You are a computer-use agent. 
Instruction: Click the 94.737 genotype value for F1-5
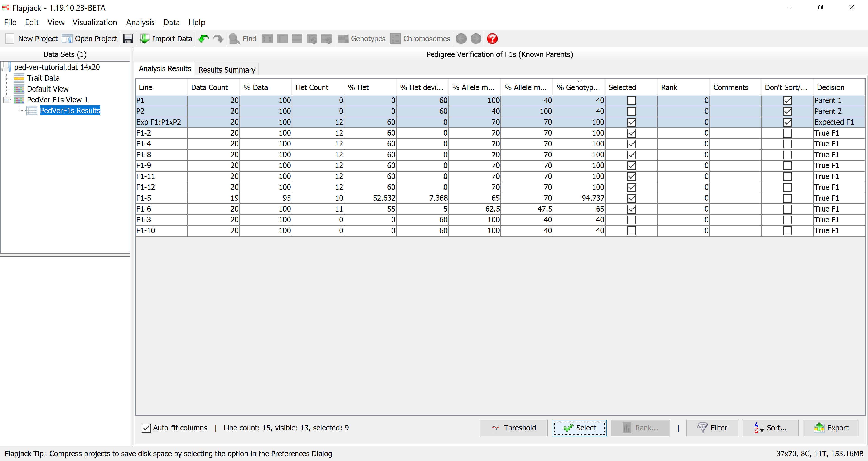pyautogui.click(x=579, y=198)
